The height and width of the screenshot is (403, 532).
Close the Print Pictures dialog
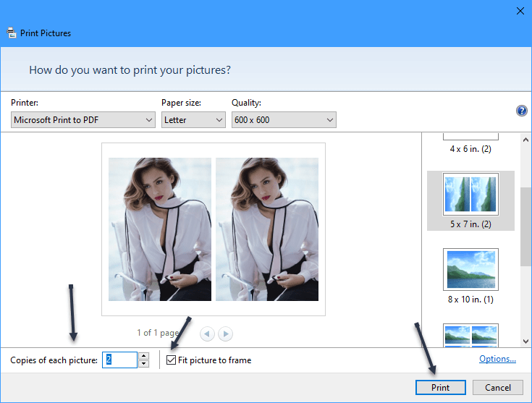pyautogui.click(x=519, y=10)
